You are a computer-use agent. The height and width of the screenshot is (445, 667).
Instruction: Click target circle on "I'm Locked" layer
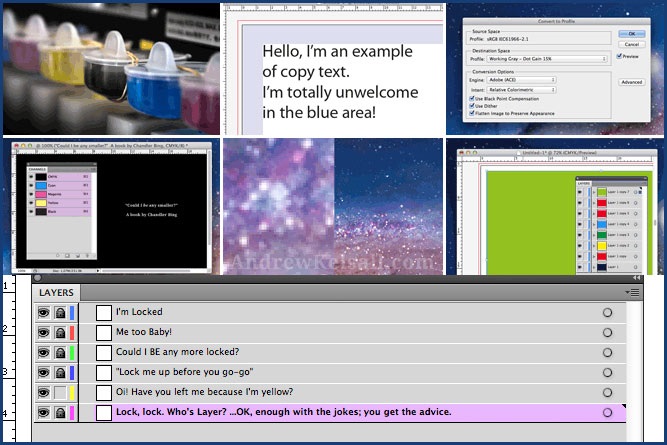click(607, 313)
